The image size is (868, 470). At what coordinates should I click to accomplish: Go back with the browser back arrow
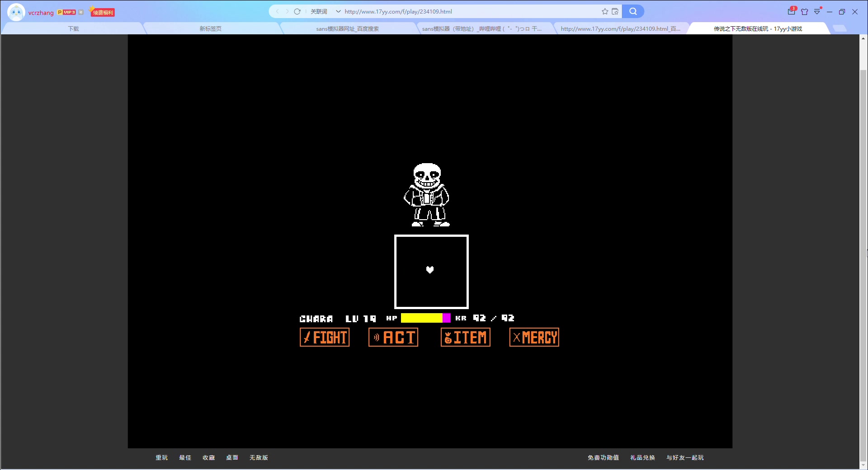click(277, 11)
